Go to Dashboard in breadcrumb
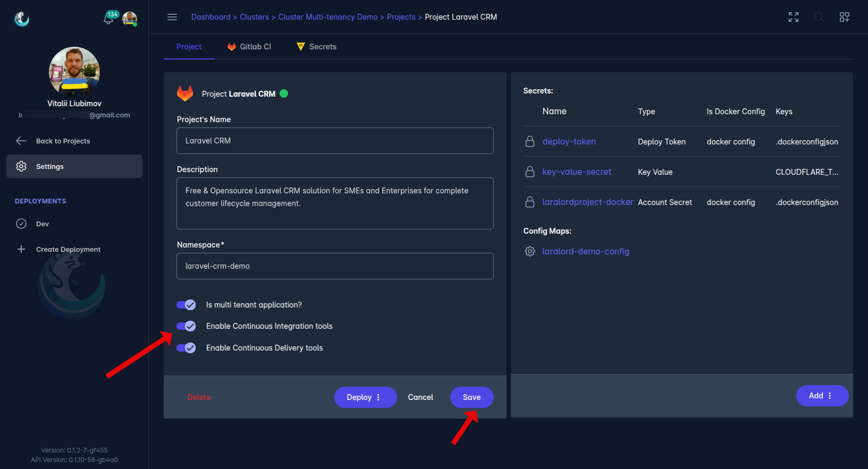 tap(211, 17)
